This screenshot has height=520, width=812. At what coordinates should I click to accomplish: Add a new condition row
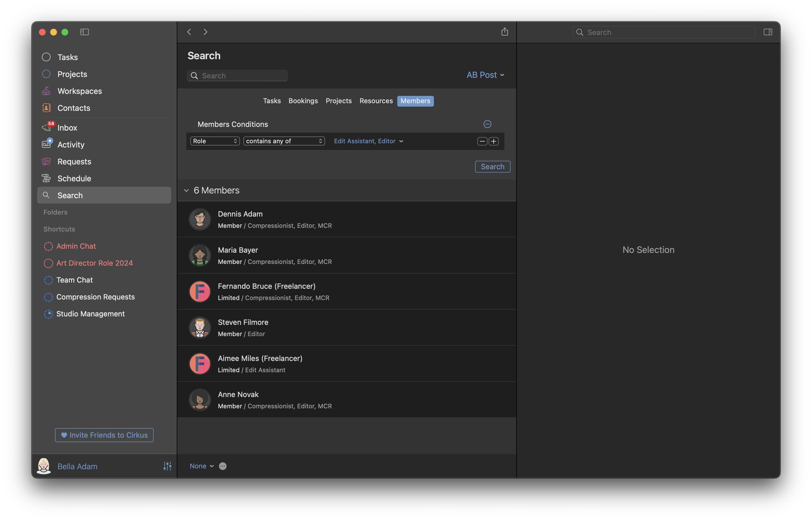point(494,141)
